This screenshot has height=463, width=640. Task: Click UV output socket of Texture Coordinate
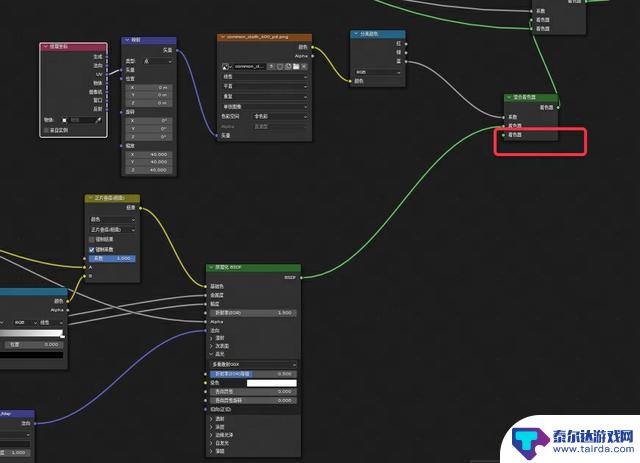pyautogui.click(x=107, y=74)
